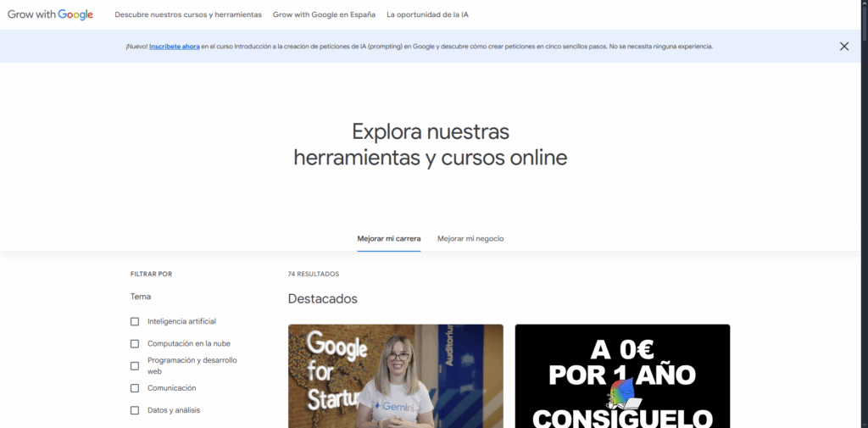The height and width of the screenshot is (428, 868).
Task: Click the 'Destacados' section heading
Action: pyautogui.click(x=323, y=299)
